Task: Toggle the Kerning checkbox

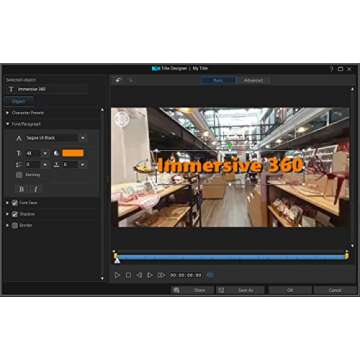Action: (19, 175)
